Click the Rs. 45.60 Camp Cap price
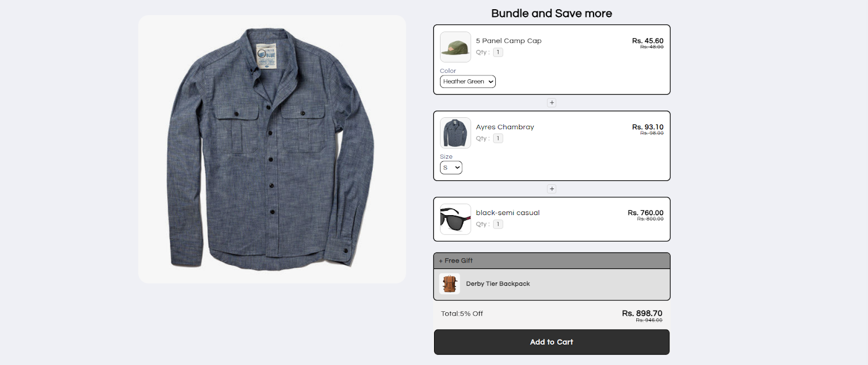 (647, 41)
